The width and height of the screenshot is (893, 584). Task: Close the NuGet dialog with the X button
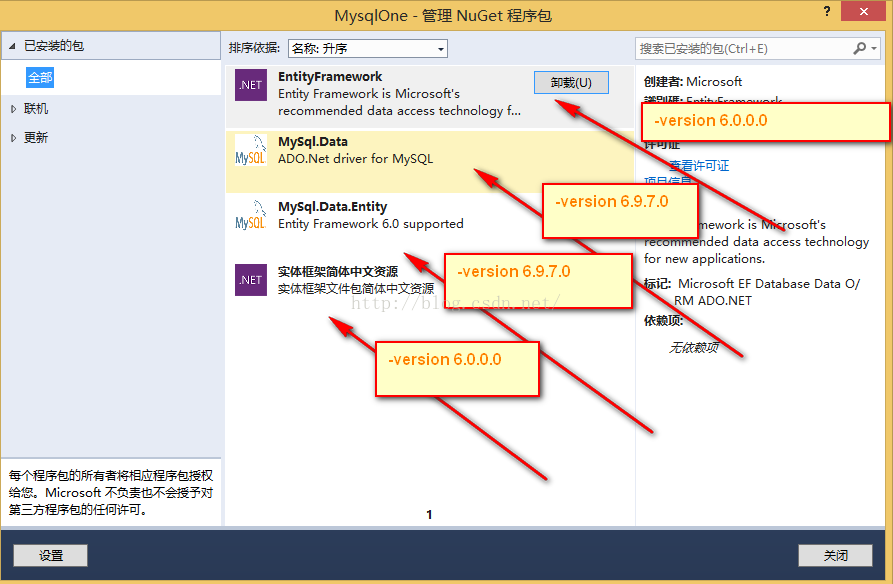pos(863,11)
